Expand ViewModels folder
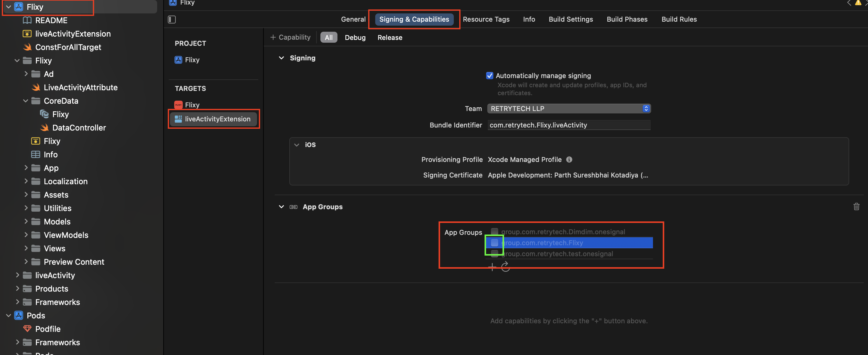This screenshot has height=355, width=868. (26, 235)
